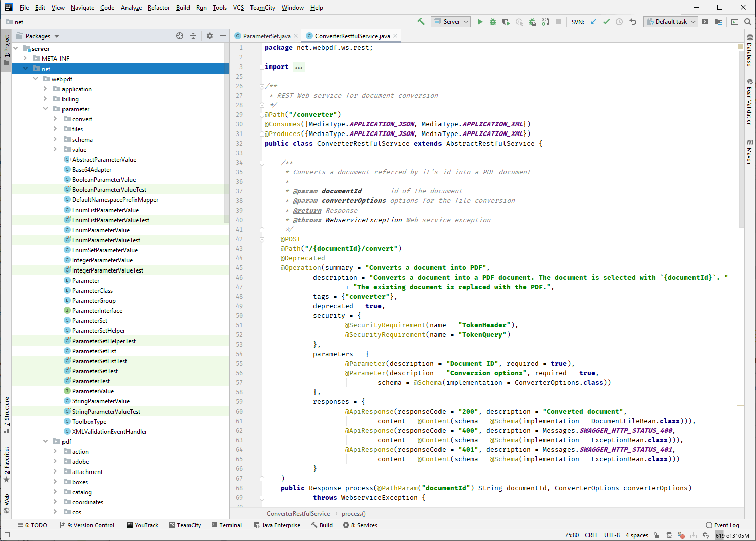Open the Event Log
756x541 pixels.
coord(723,525)
